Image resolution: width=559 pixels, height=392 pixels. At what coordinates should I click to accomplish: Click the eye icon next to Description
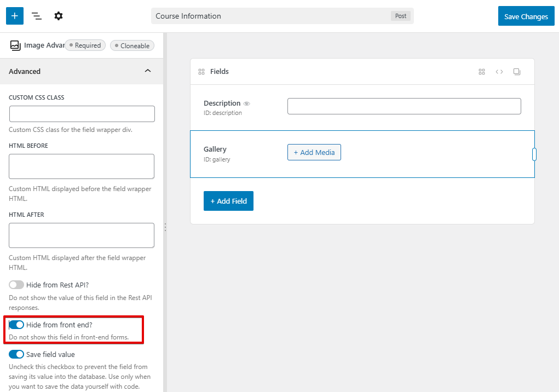coord(246,103)
